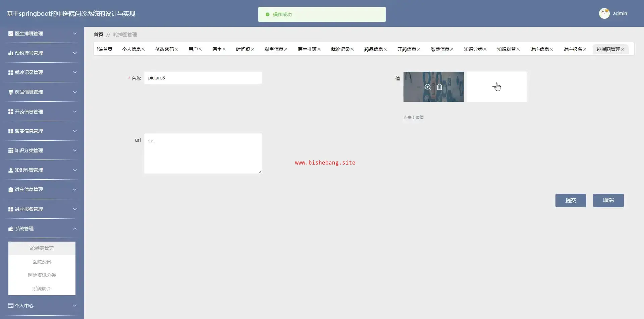Close the 药品信息 tab
This screenshot has height=319, width=644.
pos(385,49)
